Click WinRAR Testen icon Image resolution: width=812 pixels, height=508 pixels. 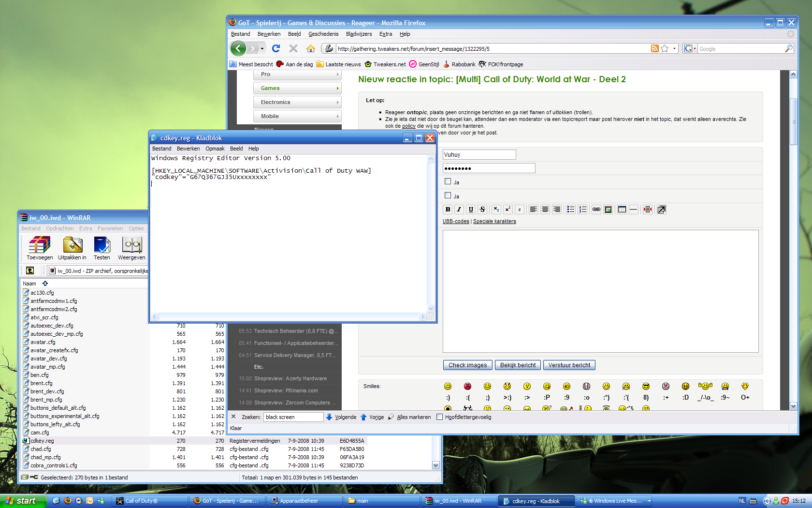(x=102, y=248)
